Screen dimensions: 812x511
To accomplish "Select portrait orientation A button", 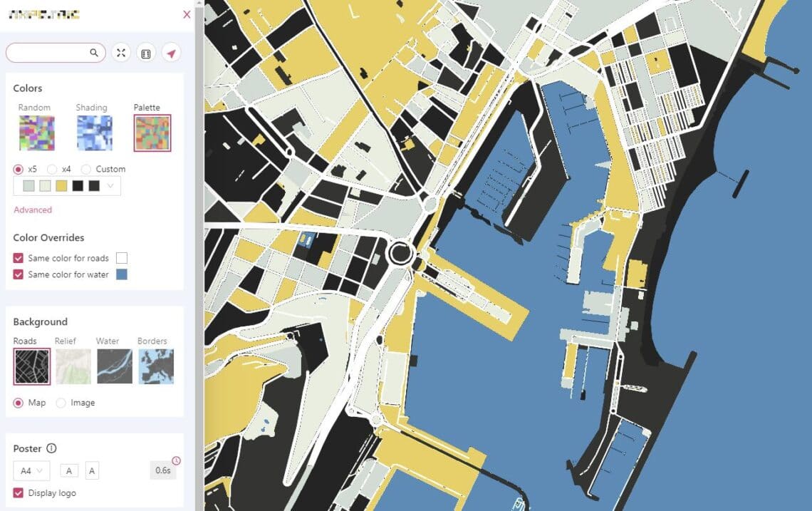I will coord(92,470).
